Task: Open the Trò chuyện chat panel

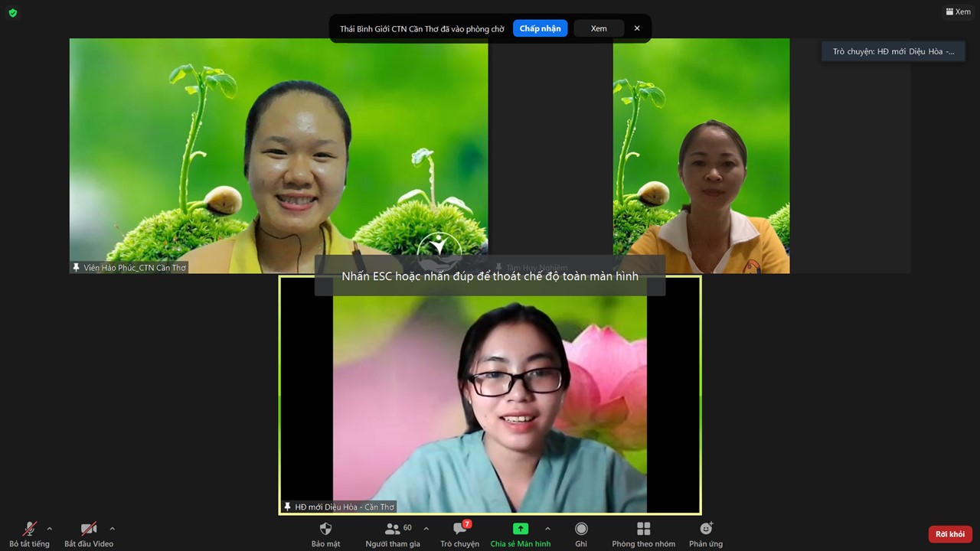Action: tap(460, 534)
